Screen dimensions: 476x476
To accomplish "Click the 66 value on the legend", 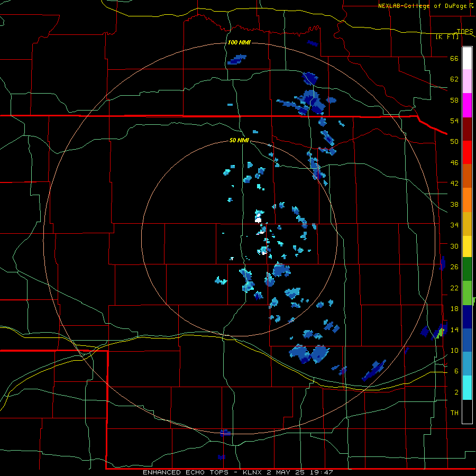I will point(454,58).
